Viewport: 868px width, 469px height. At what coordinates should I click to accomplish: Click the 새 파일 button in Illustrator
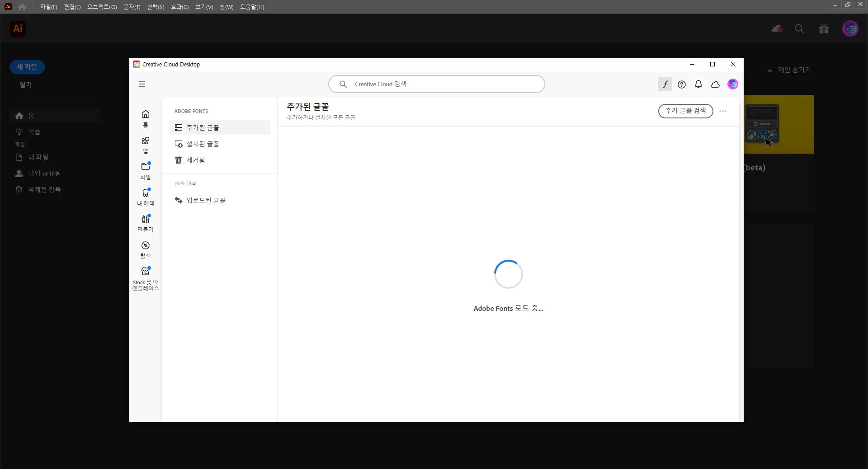(27, 67)
